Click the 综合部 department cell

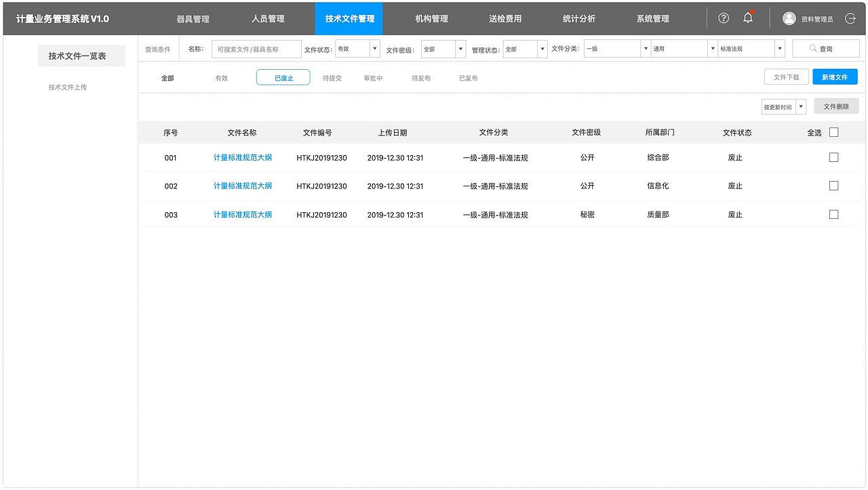point(658,157)
